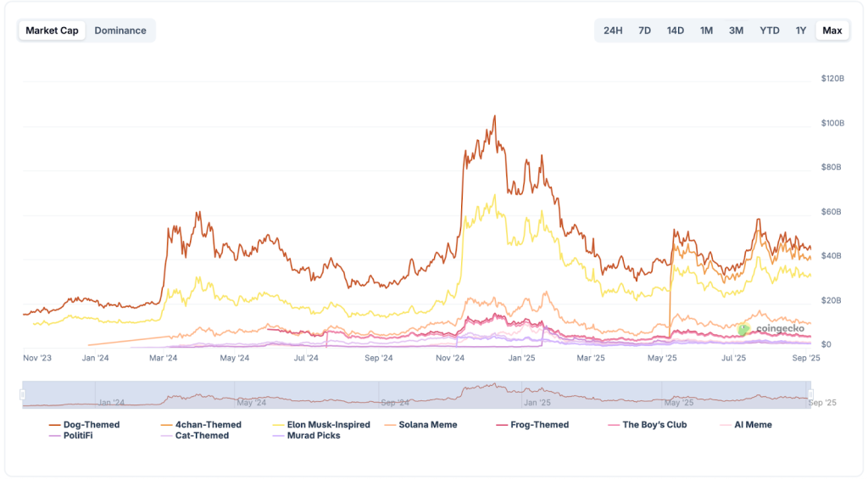Click the left handle of range navigator
Image resolution: width=868 pixels, height=480 pixels.
tap(24, 394)
